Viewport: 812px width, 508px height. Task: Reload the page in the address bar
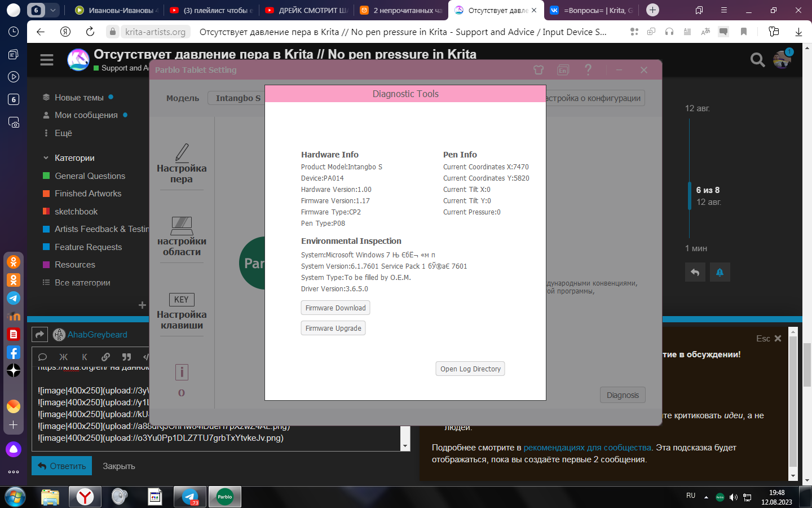[90, 32]
